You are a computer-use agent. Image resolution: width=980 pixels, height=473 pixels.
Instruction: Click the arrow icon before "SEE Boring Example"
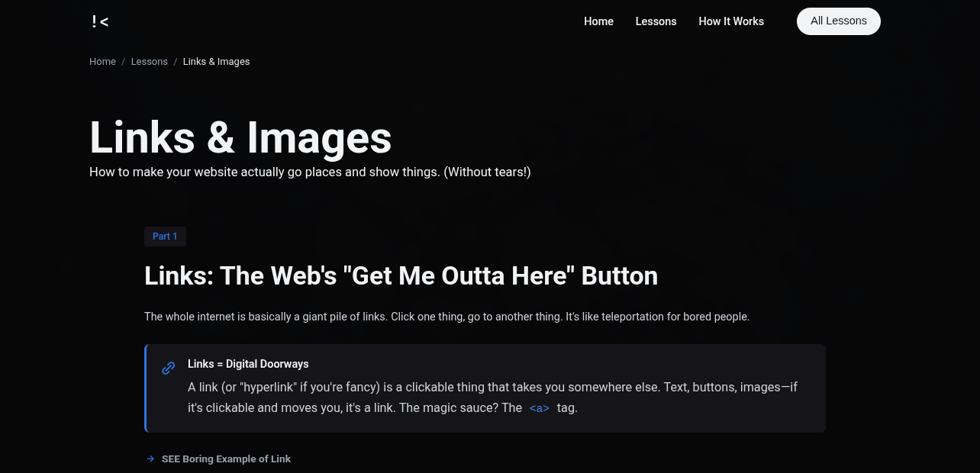coord(150,459)
